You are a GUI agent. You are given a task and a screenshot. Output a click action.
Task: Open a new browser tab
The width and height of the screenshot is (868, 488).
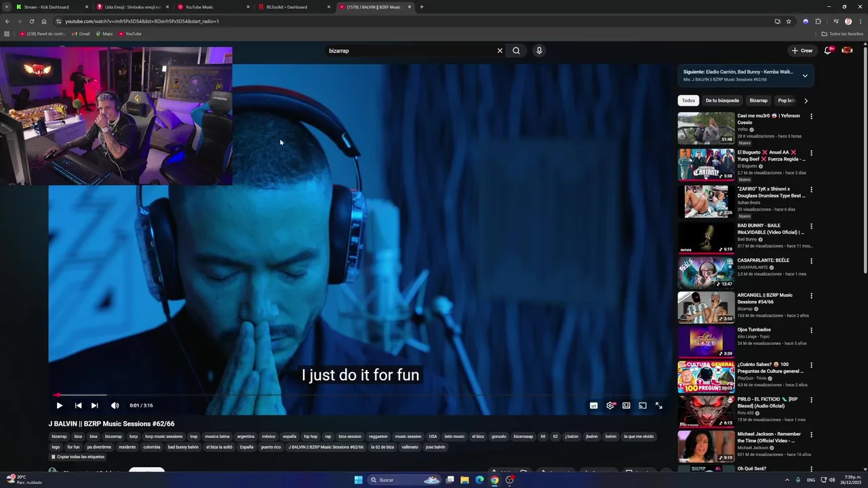[422, 7]
